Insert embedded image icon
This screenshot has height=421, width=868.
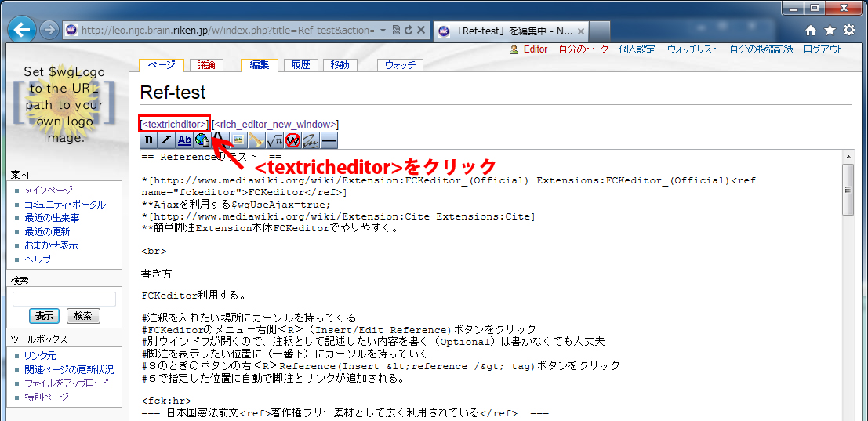[238, 140]
